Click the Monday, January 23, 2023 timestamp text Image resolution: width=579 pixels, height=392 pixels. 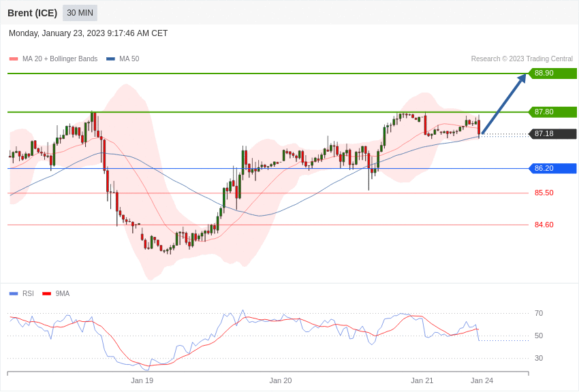tap(88, 33)
